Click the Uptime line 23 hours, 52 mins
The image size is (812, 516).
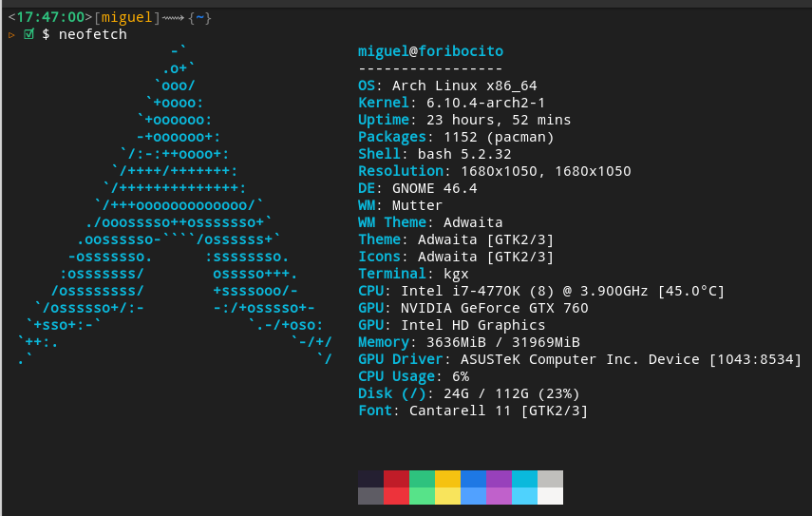(x=464, y=120)
